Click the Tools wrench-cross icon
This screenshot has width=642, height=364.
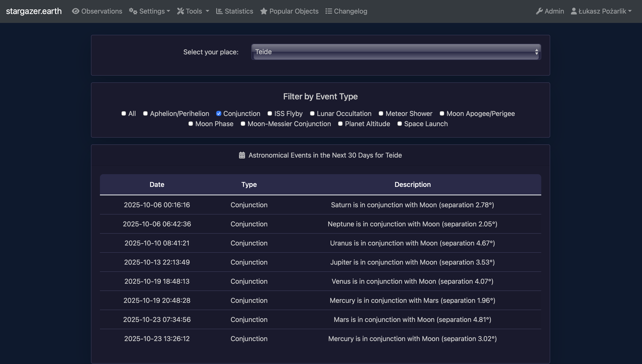coord(180,11)
